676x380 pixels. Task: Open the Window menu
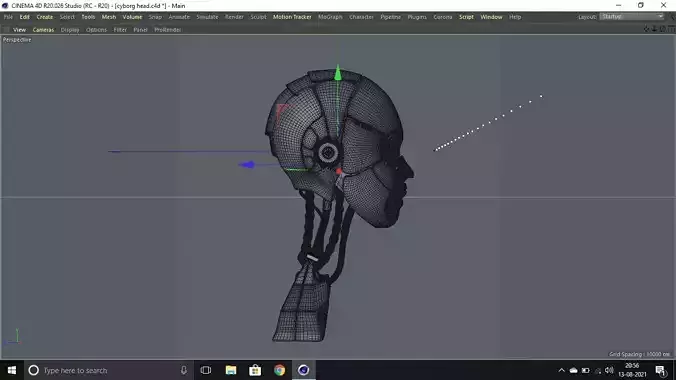[x=491, y=17]
